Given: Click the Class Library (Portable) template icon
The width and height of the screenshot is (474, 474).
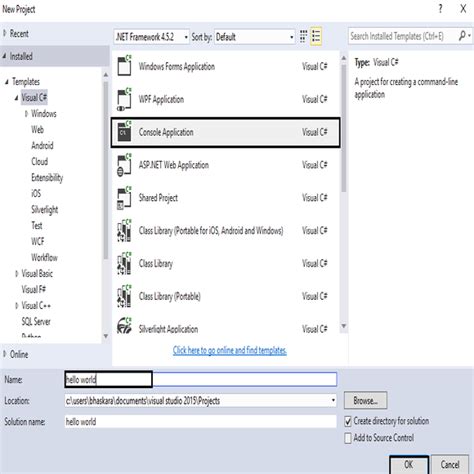Looking at the screenshot, I should coord(124,296).
